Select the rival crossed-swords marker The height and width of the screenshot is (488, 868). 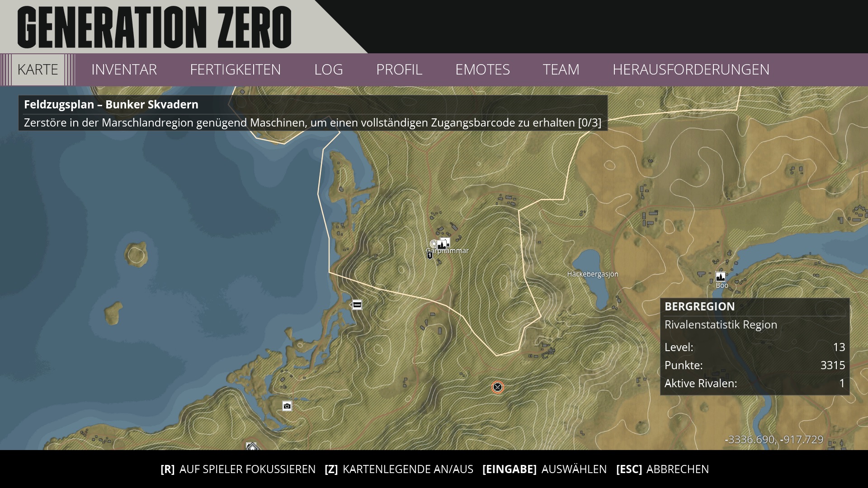pyautogui.click(x=497, y=387)
